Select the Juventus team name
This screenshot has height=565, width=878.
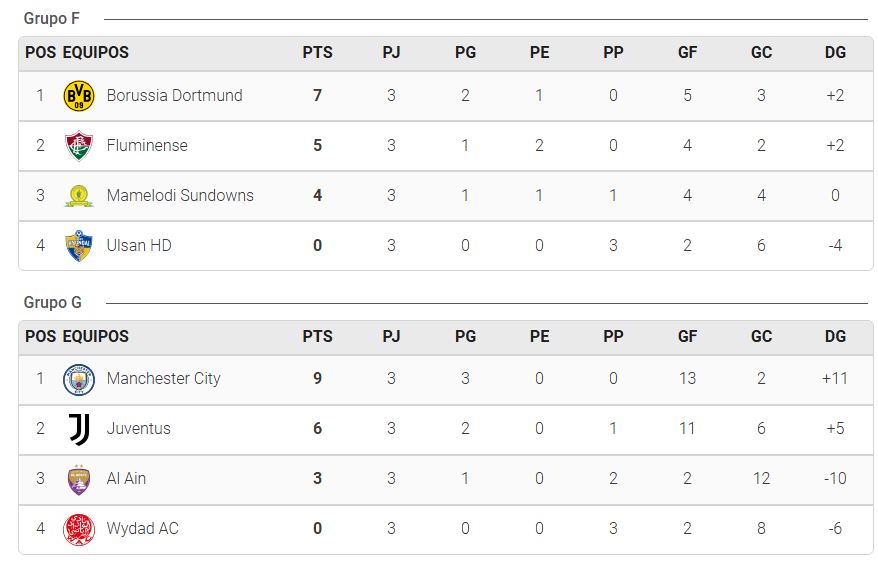tap(139, 428)
